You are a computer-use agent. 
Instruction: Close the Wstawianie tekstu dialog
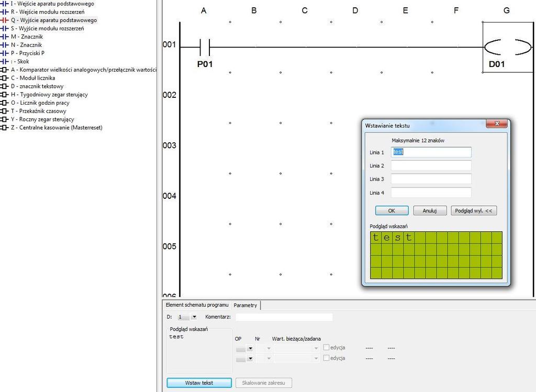497,124
